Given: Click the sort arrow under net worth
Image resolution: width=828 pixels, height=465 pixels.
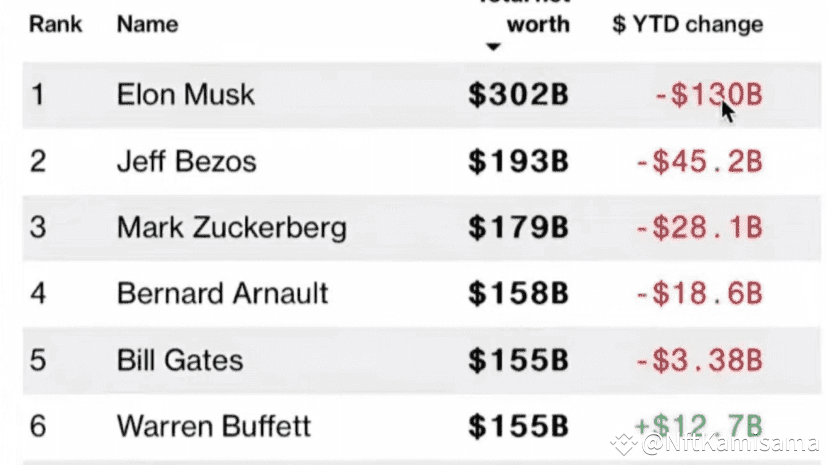Looking at the screenshot, I should (491, 47).
